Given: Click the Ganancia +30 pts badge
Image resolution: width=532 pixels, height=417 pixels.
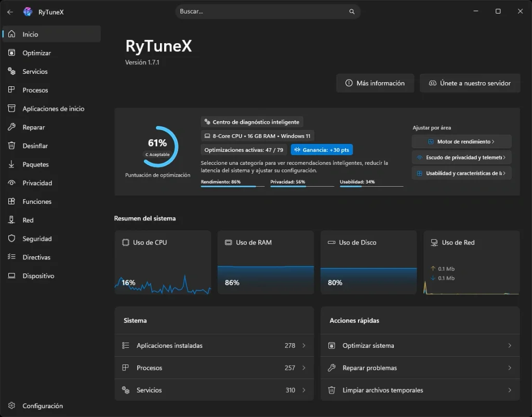Looking at the screenshot, I should [x=322, y=150].
